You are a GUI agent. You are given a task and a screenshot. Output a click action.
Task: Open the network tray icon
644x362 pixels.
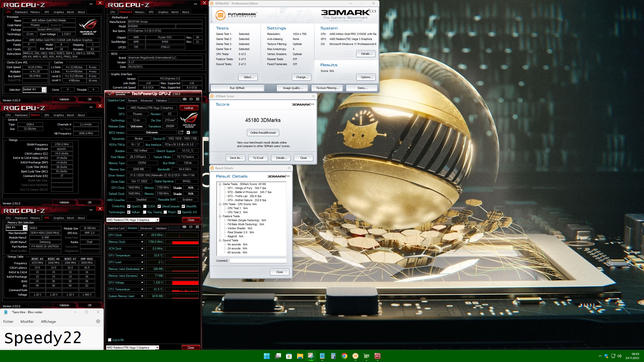point(613,356)
